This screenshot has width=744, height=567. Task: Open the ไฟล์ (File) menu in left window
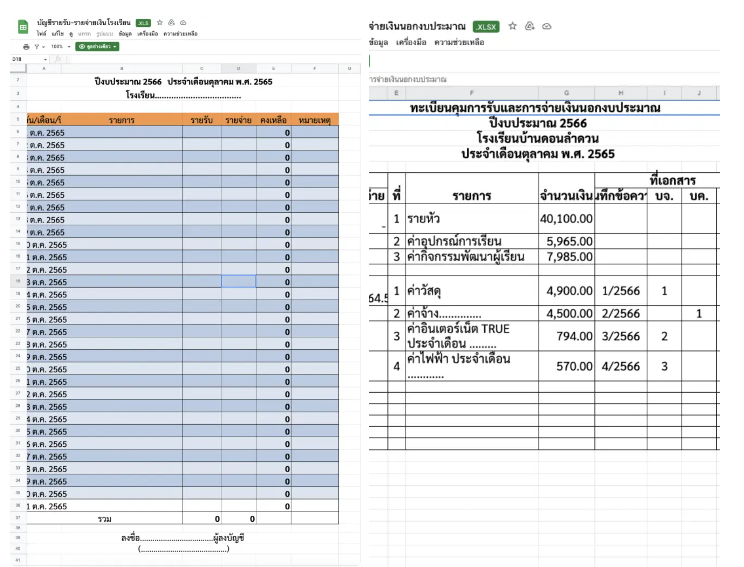(x=42, y=34)
